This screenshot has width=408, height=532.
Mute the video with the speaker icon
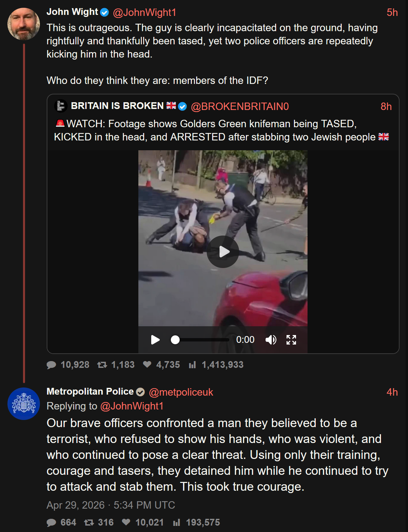tap(271, 340)
